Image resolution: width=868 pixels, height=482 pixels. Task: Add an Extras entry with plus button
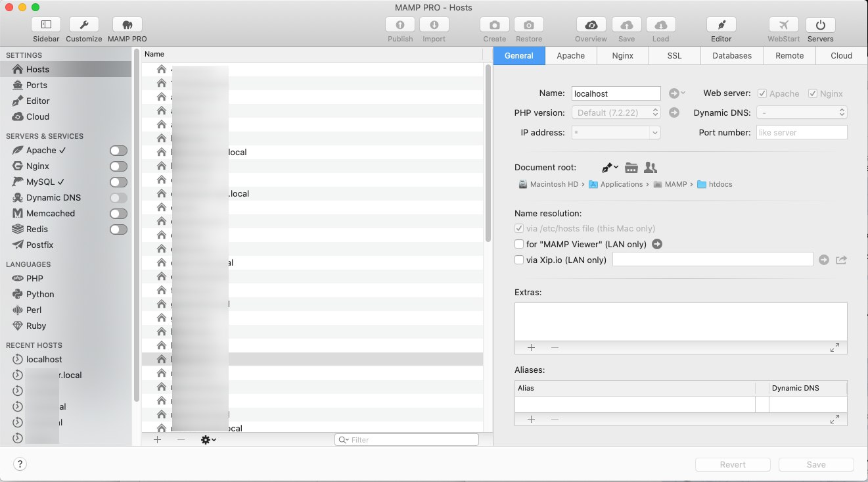point(532,347)
